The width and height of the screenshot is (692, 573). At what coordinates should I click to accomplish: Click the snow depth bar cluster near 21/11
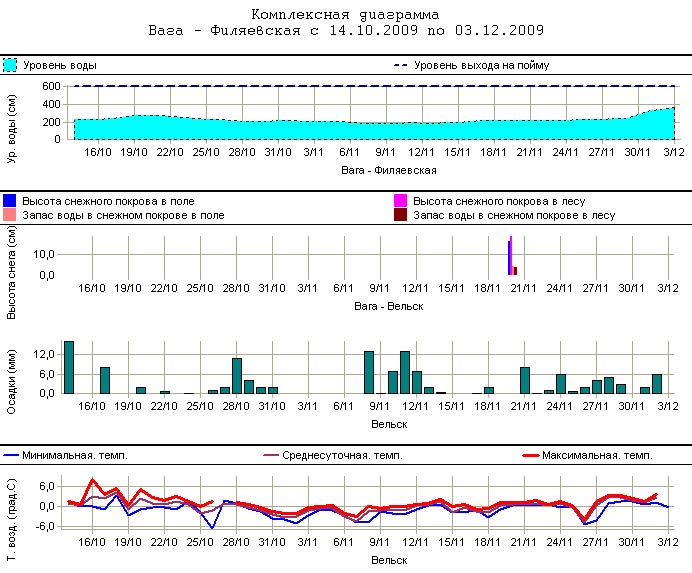tap(511, 258)
